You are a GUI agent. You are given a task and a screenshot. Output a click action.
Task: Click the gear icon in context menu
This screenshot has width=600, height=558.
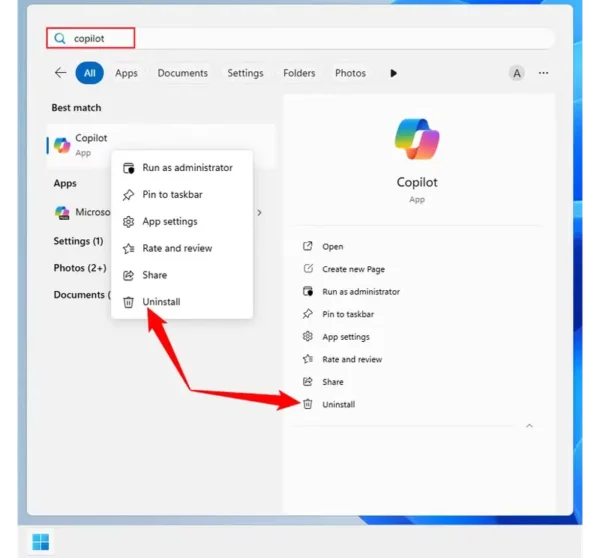pos(129,222)
